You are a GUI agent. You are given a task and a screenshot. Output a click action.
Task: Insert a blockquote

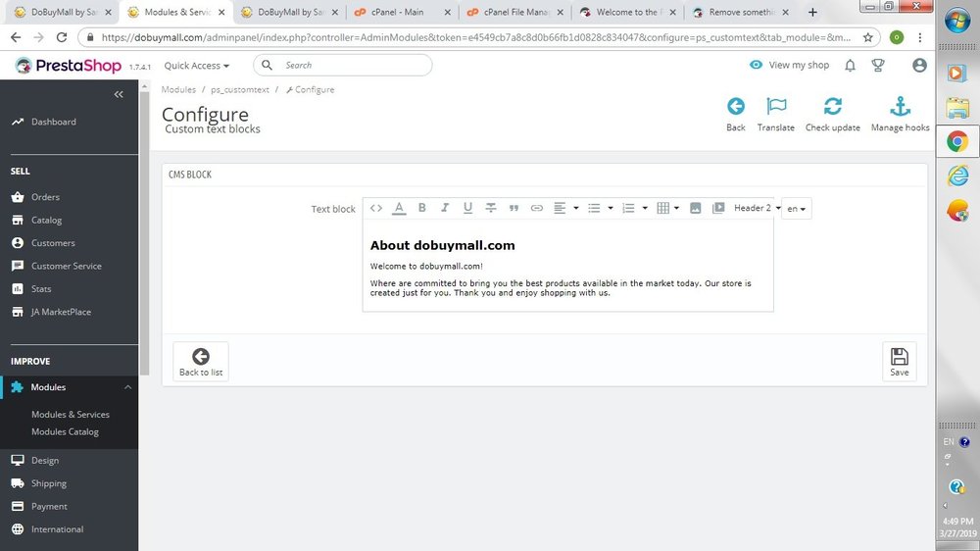click(x=514, y=208)
